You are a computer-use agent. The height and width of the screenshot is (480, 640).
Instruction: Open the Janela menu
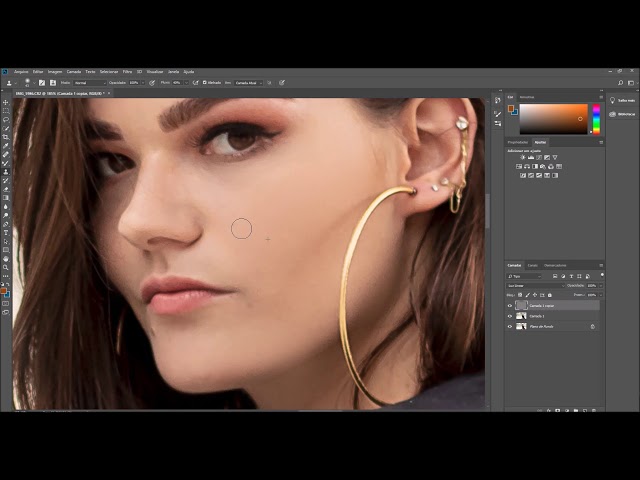click(173, 72)
